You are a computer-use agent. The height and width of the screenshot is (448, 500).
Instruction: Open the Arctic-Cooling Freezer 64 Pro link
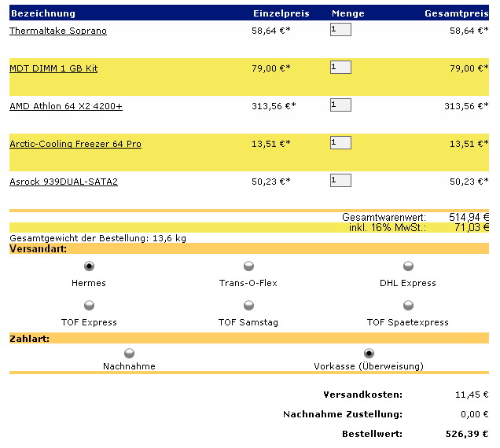[75, 144]
